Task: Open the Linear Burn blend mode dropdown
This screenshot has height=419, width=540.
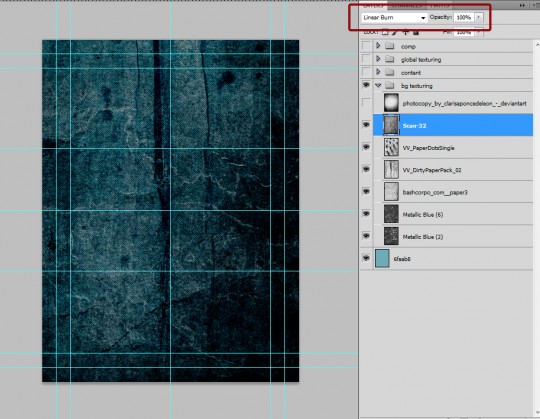Action: [394, 18]
